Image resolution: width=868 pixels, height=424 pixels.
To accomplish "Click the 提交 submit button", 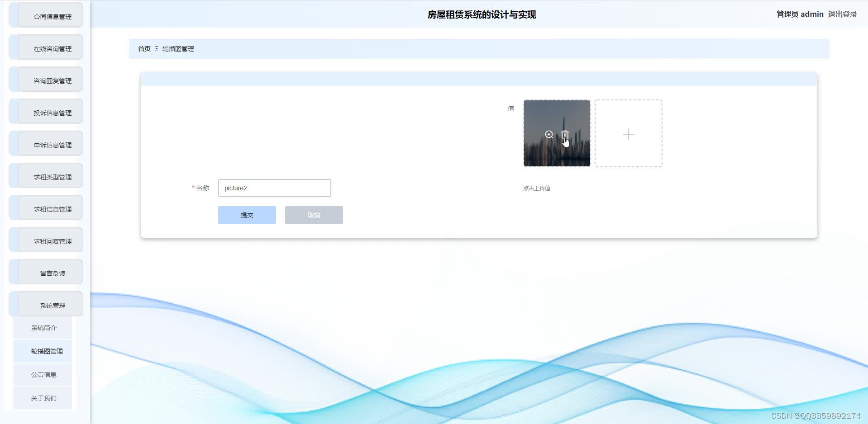I will tap(247, 215).
